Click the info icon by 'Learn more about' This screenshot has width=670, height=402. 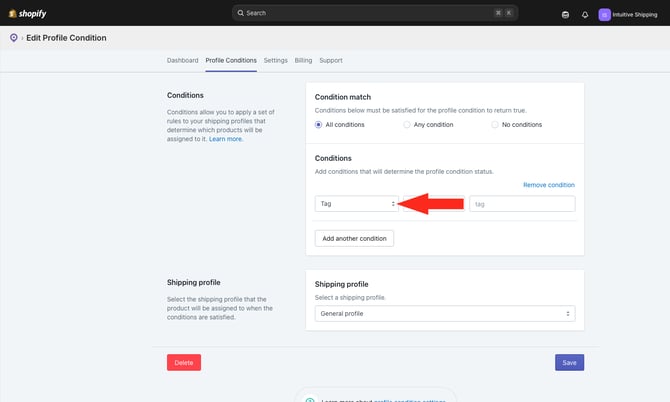point(310,399)
